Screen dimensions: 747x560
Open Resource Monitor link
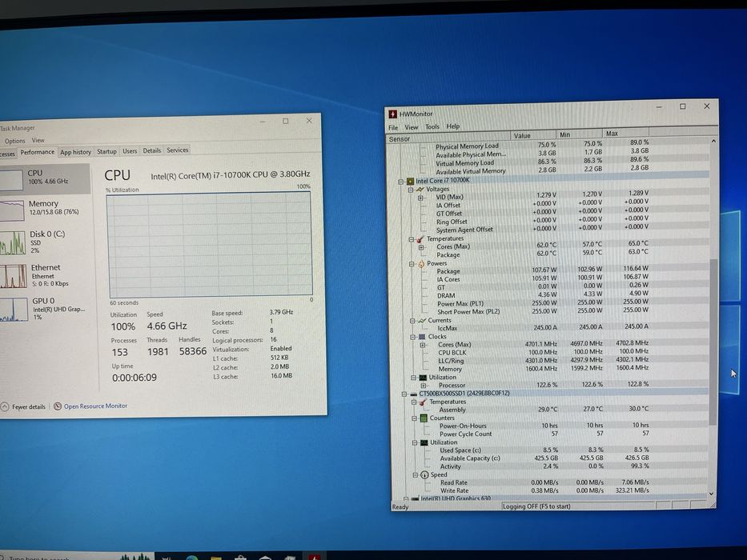pos(96,406)
